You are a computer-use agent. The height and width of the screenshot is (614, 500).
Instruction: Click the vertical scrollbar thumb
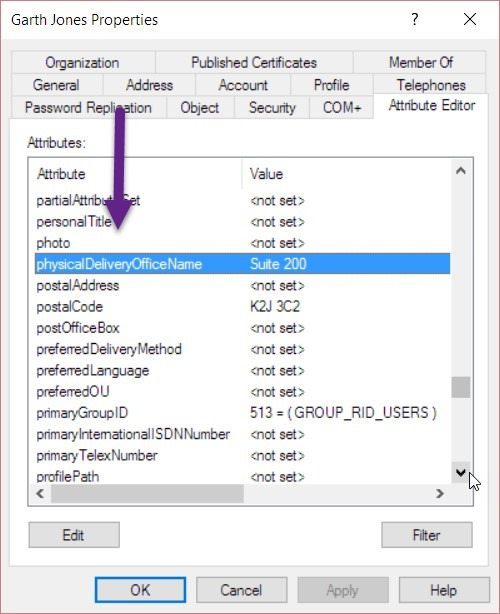coord(461,387)
